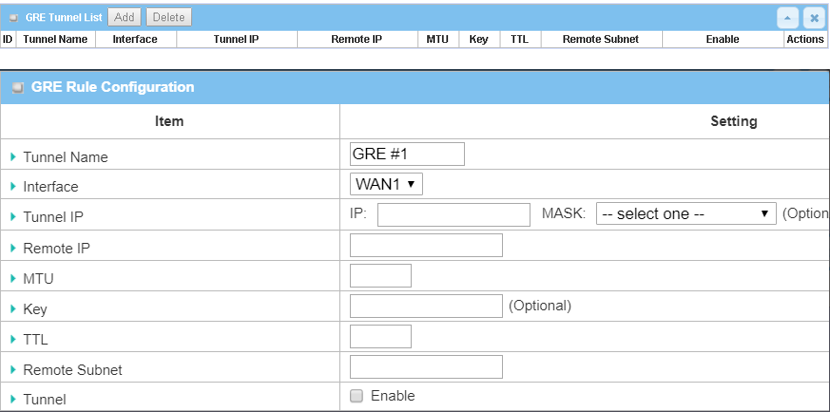
Task: Click the Add tunnel button
Action: tap(124, 17)
